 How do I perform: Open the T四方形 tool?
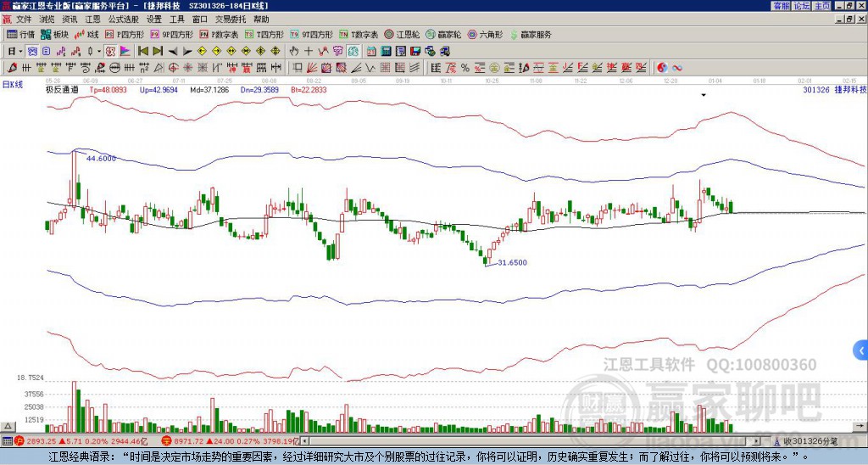(x=264, y=34)
